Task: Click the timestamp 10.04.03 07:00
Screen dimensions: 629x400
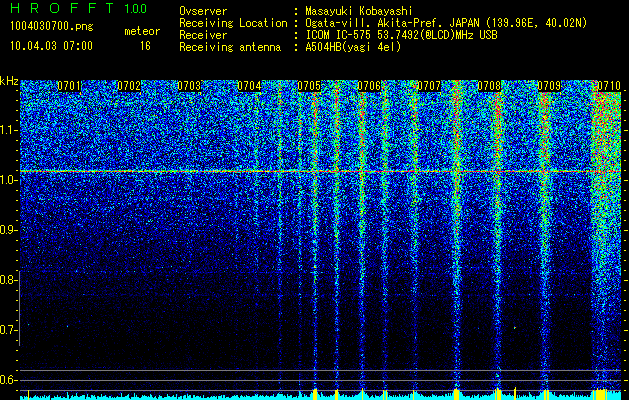Action: click(x=51, y=46)
